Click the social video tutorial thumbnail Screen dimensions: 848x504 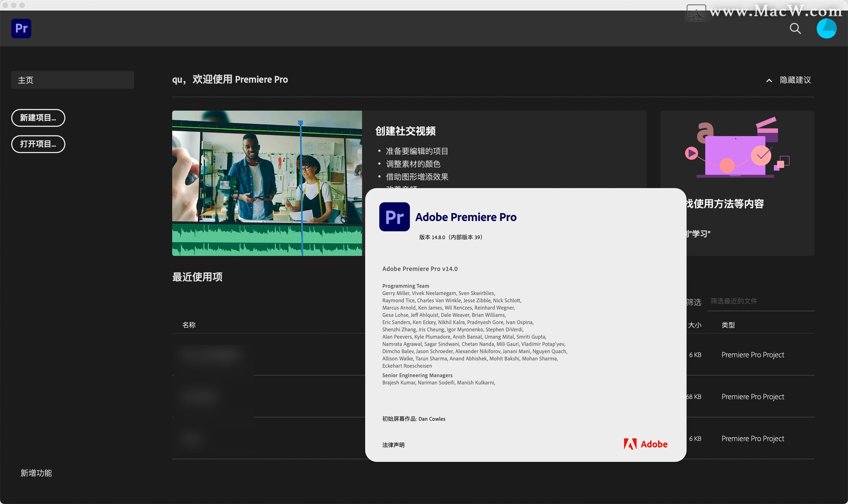(267, 183)
